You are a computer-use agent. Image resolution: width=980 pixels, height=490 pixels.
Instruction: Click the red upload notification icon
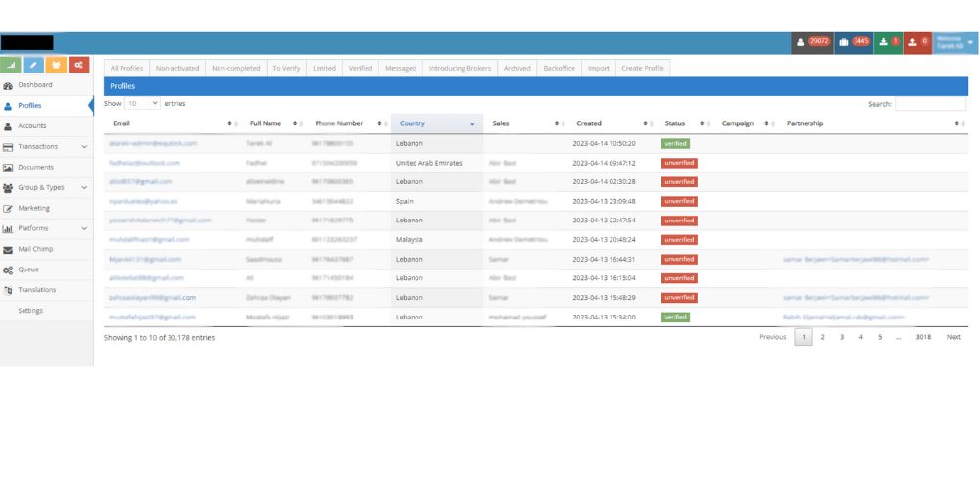click(917, 42)
